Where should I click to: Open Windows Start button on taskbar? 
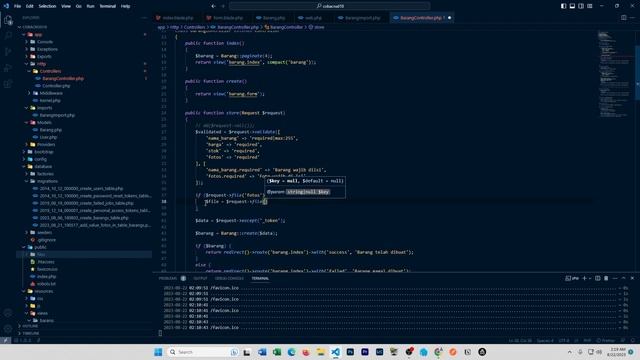[x=158, y=352]
